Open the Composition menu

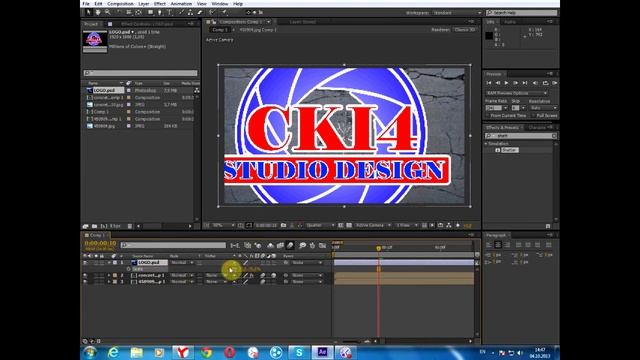click(x=120, y=4)
